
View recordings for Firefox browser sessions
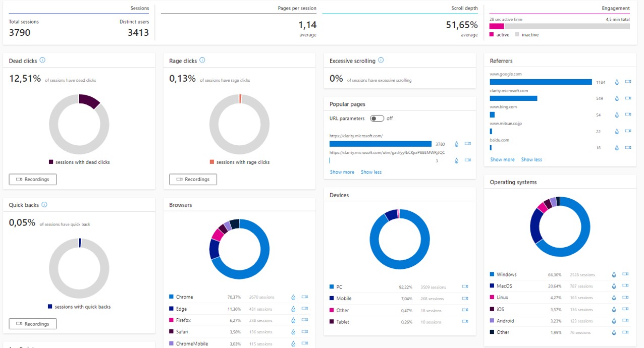click(x=305, y=320)
